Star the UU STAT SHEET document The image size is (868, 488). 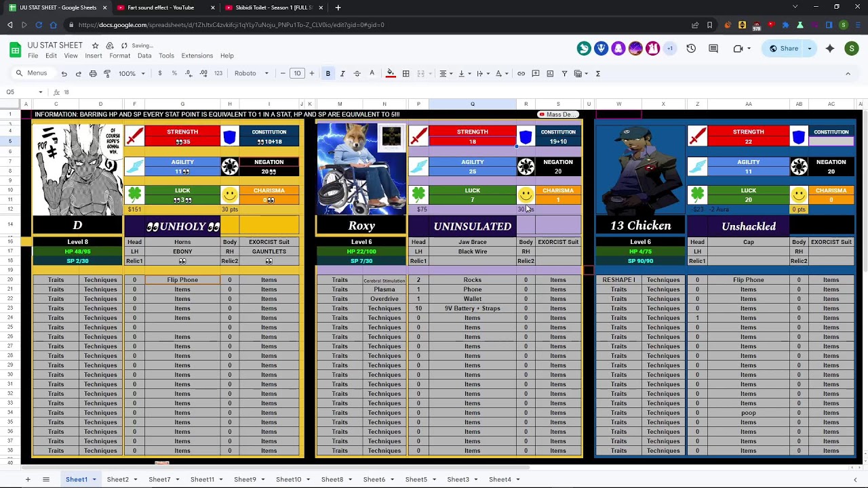95,45
